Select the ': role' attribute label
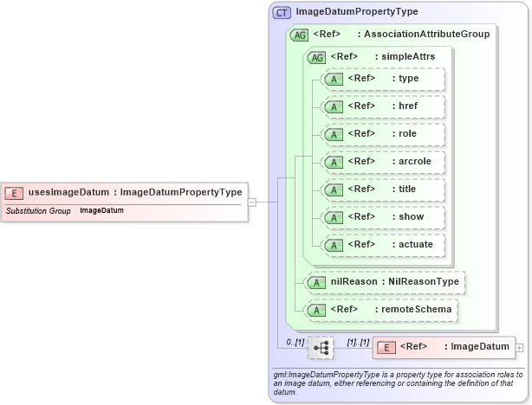 click(x=404, y=133)
